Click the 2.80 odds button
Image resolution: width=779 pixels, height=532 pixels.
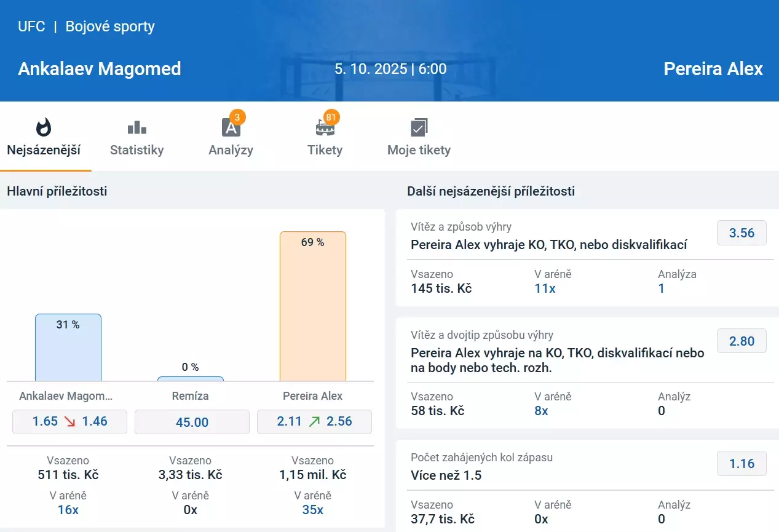(741, 341)
